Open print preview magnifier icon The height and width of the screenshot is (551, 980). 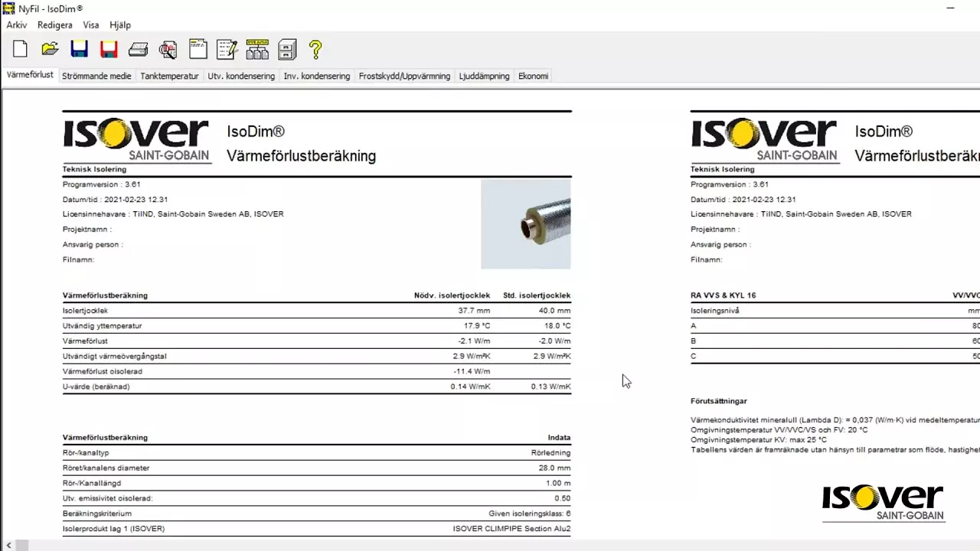pyautogui.click(x=168, y=50)
